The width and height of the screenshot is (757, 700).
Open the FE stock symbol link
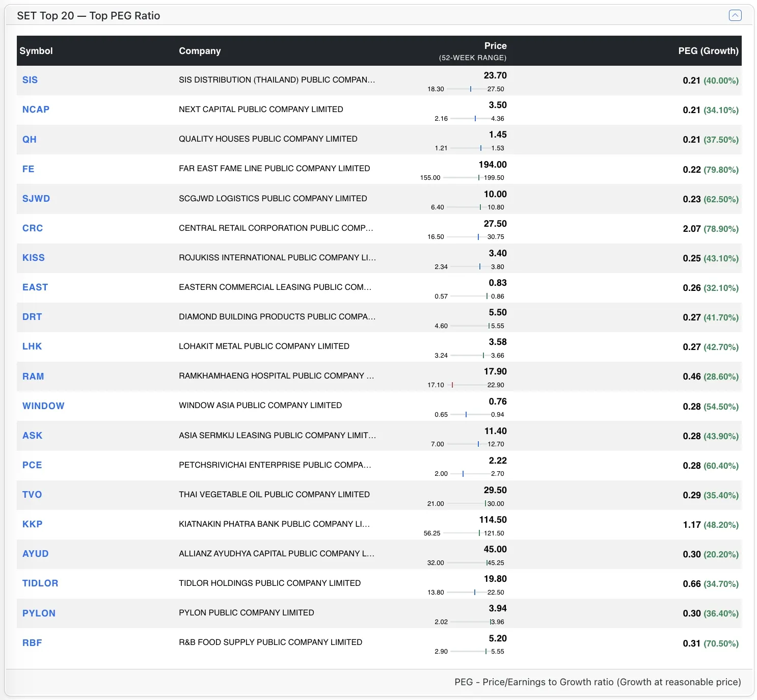pos(29,169)
